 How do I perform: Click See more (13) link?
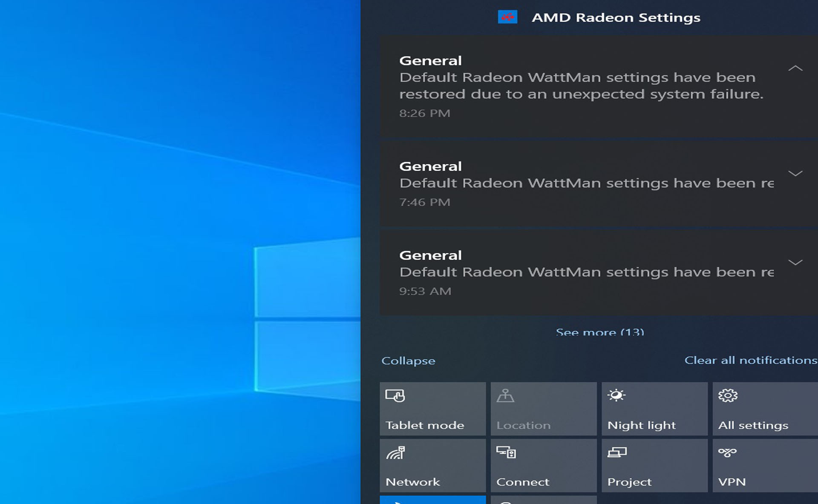pyautogui.click(x=600, y=332)
